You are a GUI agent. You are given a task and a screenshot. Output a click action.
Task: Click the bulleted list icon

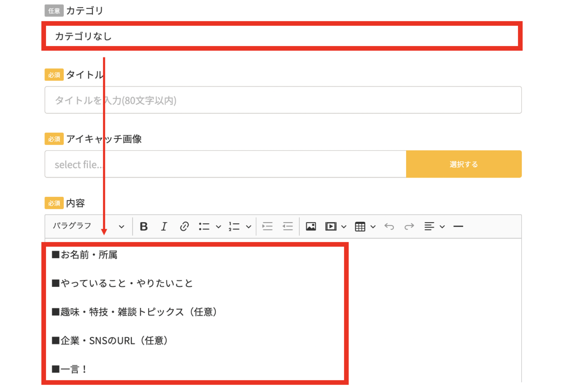[x=204, y=227]
